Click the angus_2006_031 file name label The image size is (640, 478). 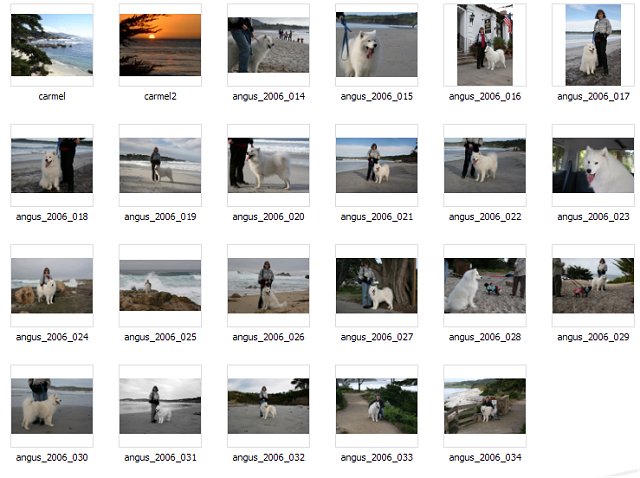pyautogui.click(x=160, y=457)
